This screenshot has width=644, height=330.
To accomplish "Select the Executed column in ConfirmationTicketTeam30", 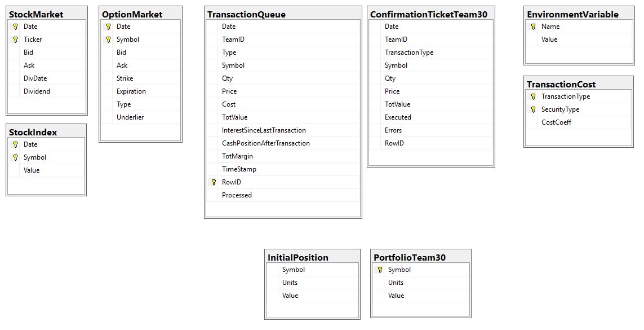I will pyautogui.click(x=398, y=117).
